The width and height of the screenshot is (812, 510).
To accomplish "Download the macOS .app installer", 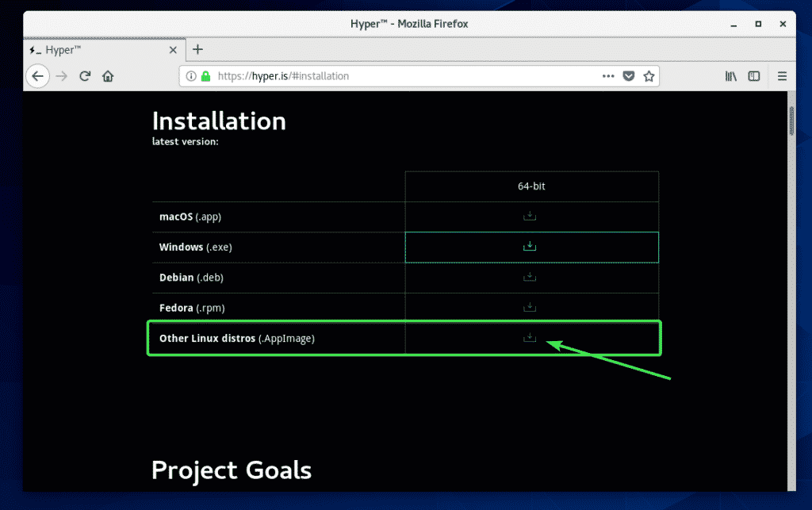I will pos(530,217).
